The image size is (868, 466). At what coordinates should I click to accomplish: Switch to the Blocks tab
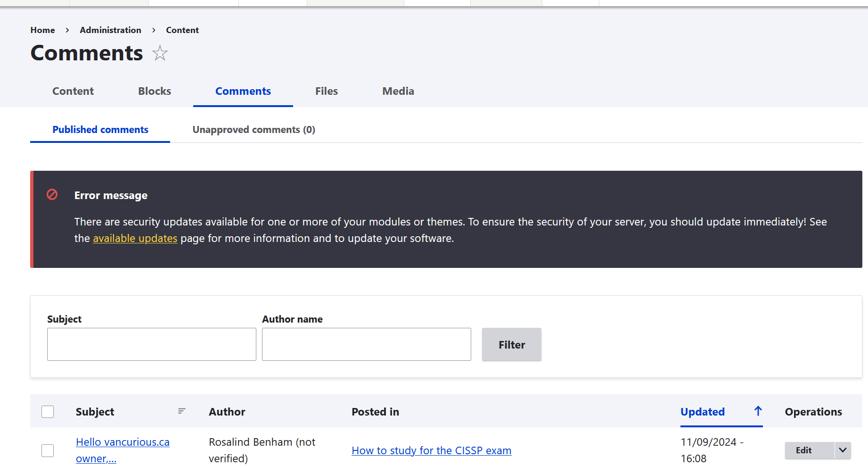[x=155, y=91]
